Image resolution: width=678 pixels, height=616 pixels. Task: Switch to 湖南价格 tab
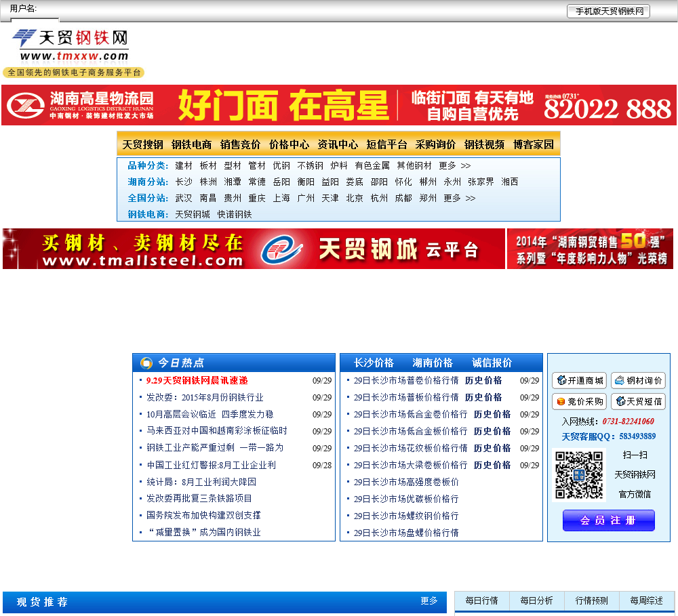(433, 363)
